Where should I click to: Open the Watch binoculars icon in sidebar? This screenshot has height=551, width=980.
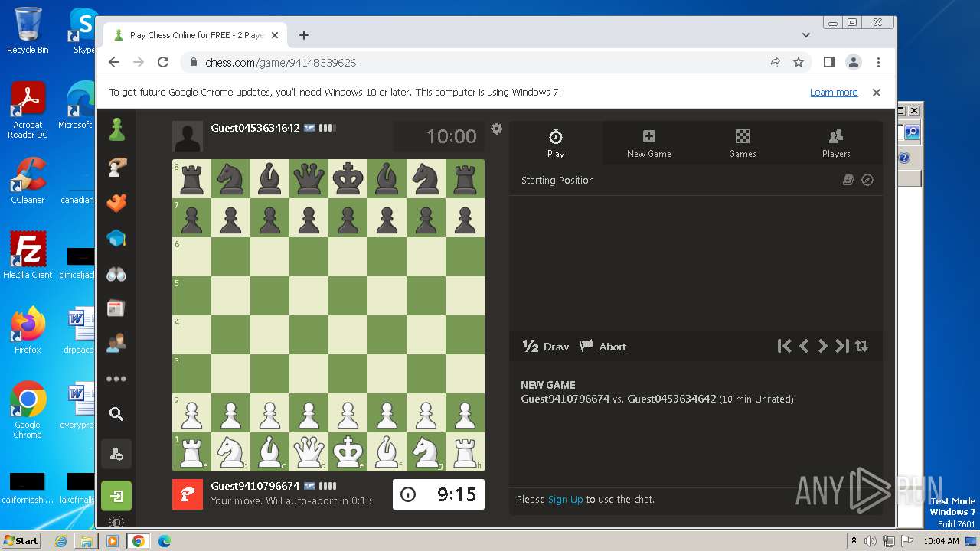pyautogui.click(x=116, y=274)
